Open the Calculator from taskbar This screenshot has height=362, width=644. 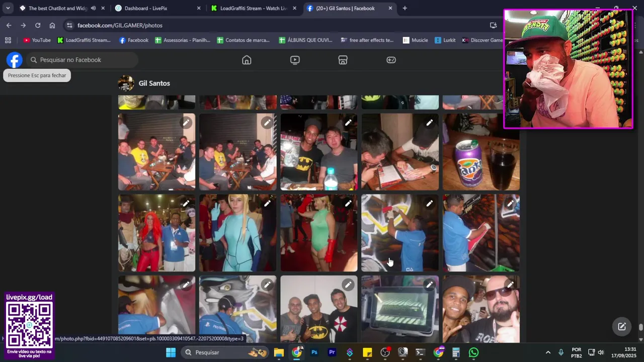(x=456, y=352)
